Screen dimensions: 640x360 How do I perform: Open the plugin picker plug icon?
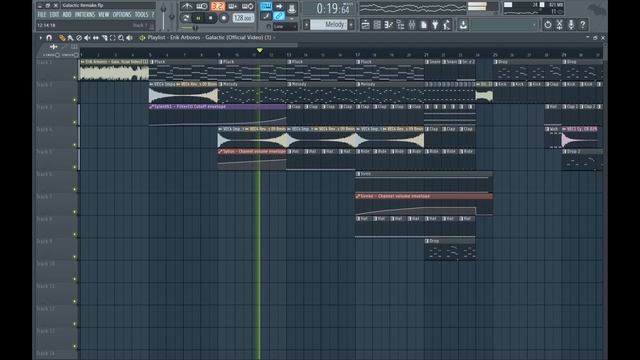[436, 25]
